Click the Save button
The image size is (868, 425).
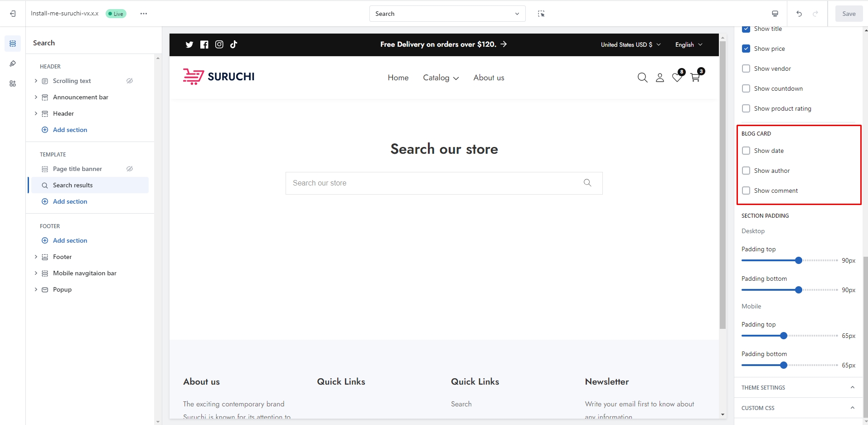pos(849,14)
